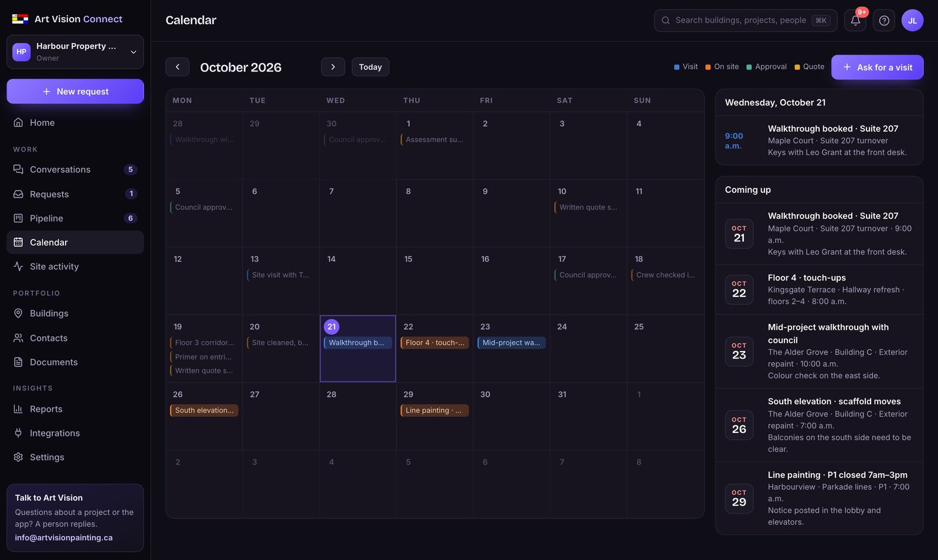This screenshot has width=938, height=560.
Task: Open the Primer on entries event on October 19
Action: pos(204,357)
